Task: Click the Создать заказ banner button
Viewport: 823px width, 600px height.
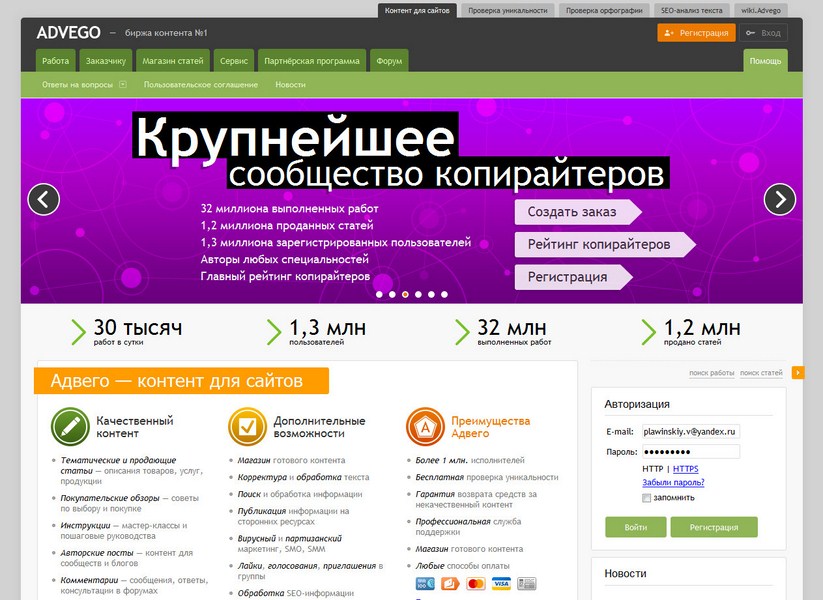Action: click(578, 212)
